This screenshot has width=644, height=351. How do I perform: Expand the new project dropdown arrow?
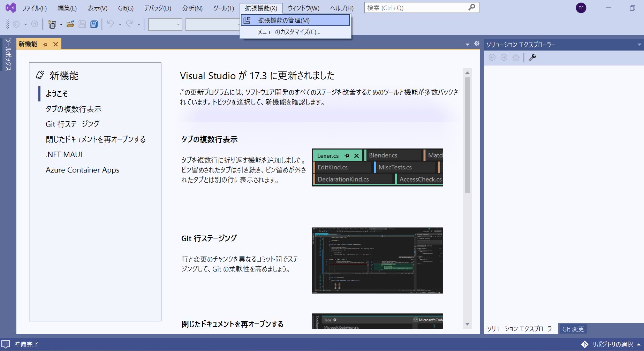tap(61, 24)
